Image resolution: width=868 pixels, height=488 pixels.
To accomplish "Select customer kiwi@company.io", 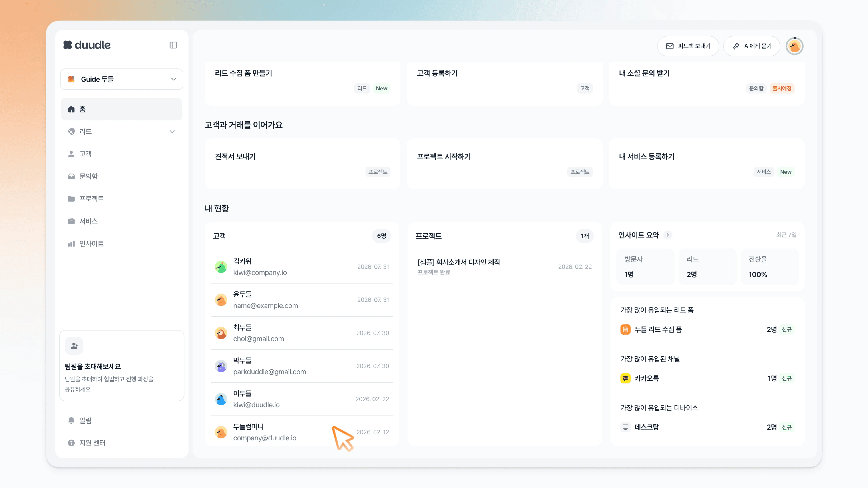I will 302,267.
